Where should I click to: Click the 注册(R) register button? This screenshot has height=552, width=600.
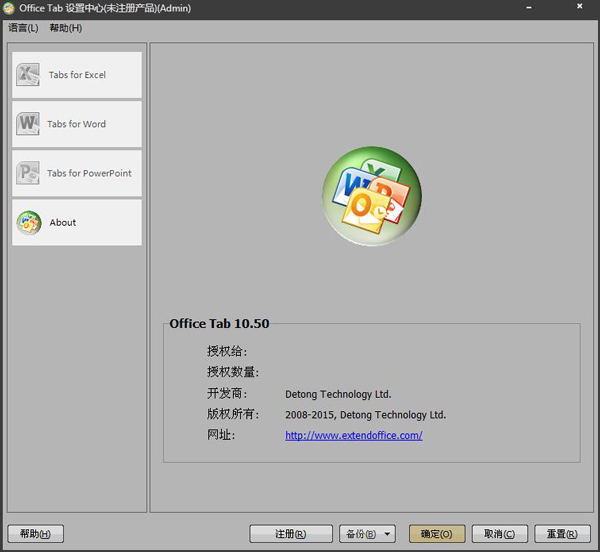[291, 534]
